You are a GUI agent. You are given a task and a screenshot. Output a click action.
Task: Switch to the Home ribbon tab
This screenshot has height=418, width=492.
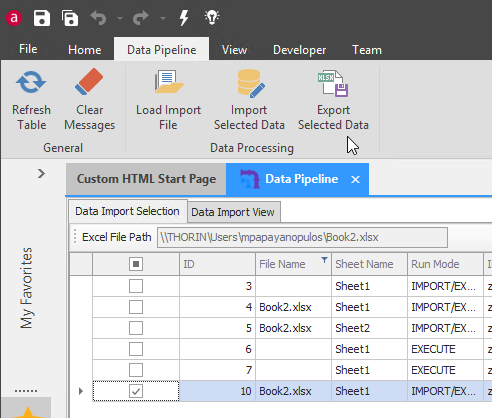click(x=85, y=50)
